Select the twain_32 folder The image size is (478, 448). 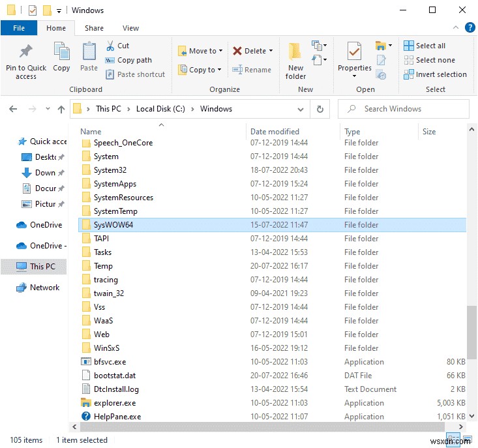272,293
